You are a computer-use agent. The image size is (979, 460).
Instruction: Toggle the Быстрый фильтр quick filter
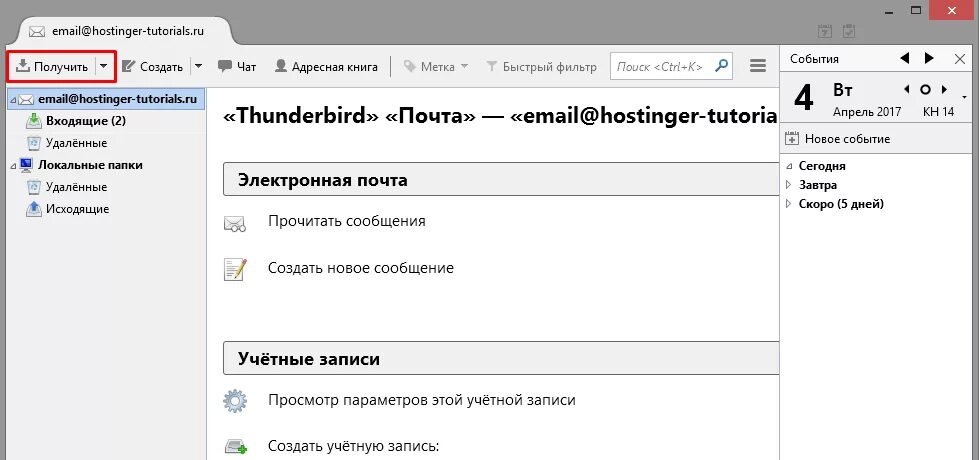click(x=541, y=67)
